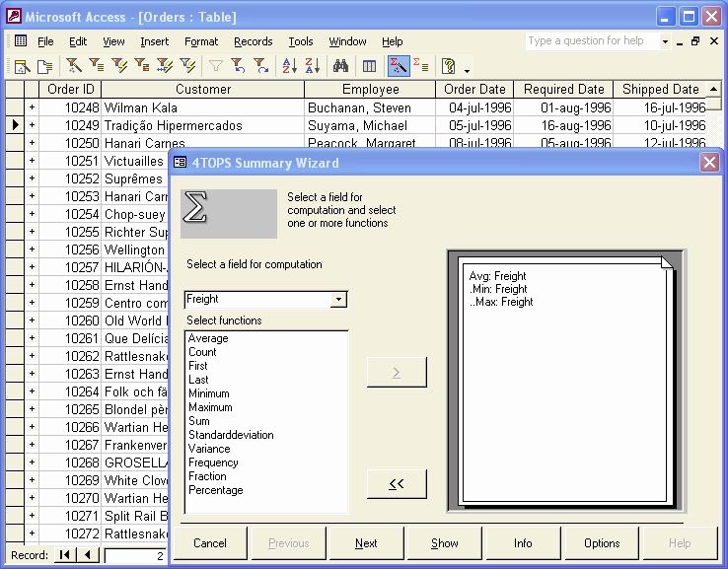This screenshot has width=728, height=569.
Task: Click the datasheet icon left of File menu
Action: click(21, 40)
